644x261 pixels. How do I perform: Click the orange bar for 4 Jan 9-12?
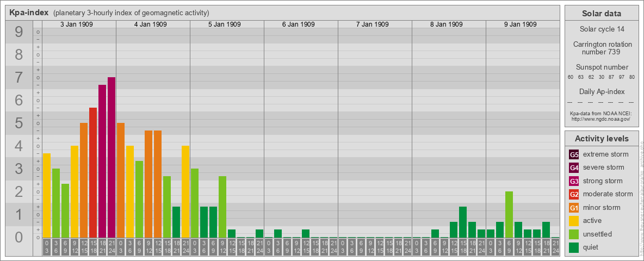point(148,184)
